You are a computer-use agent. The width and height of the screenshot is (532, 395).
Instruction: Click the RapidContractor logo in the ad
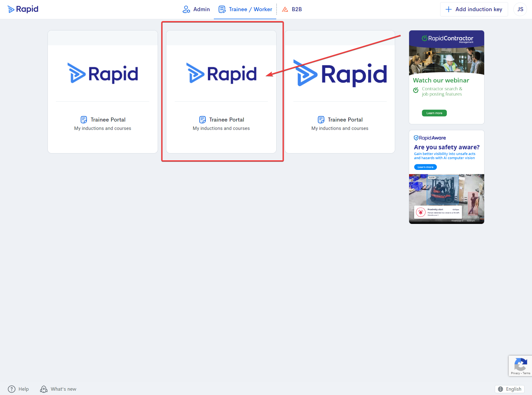tap(447, 39)
